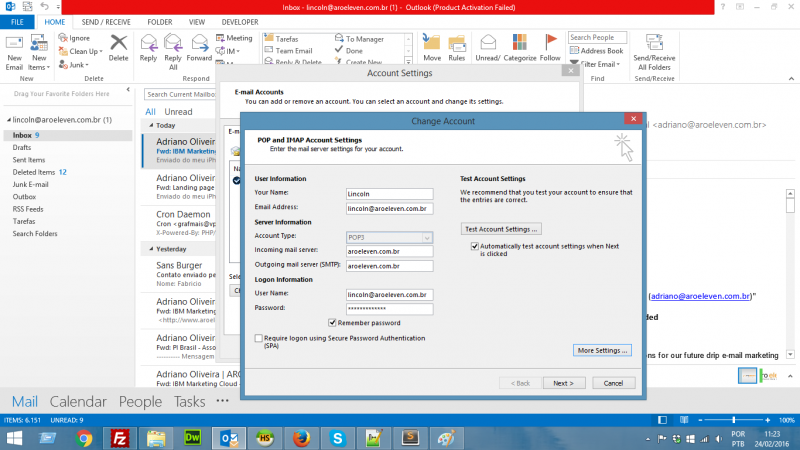Screen dimensions: 800x450
Task: Enable Require logon using Secure Password Authentication
Action: click(x=260, y=339)
